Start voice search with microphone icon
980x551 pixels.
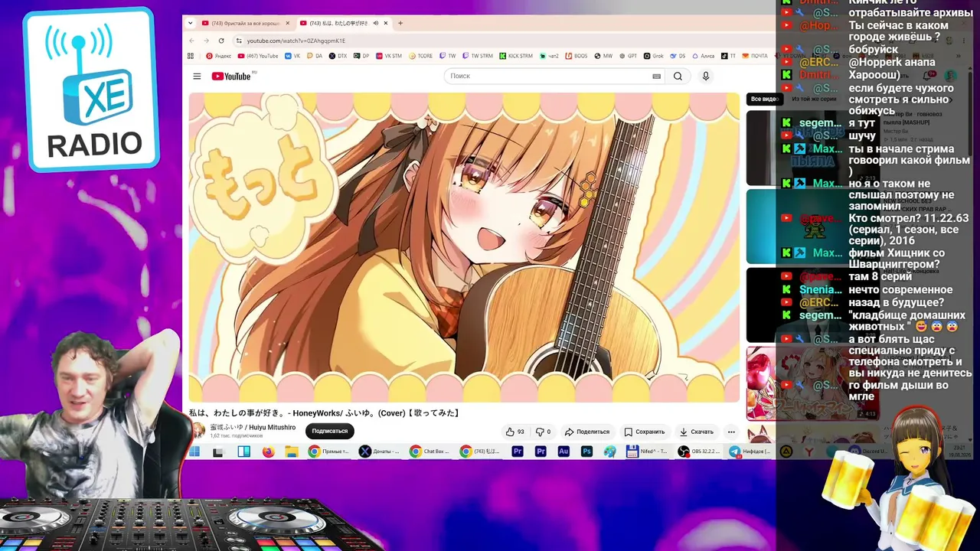pos(706,76)
